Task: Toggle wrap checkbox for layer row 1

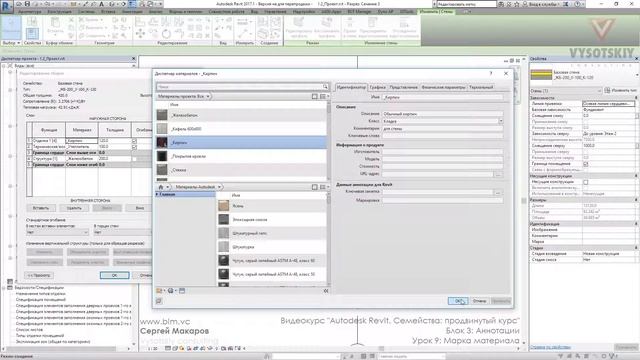Action: click(134, 141)
